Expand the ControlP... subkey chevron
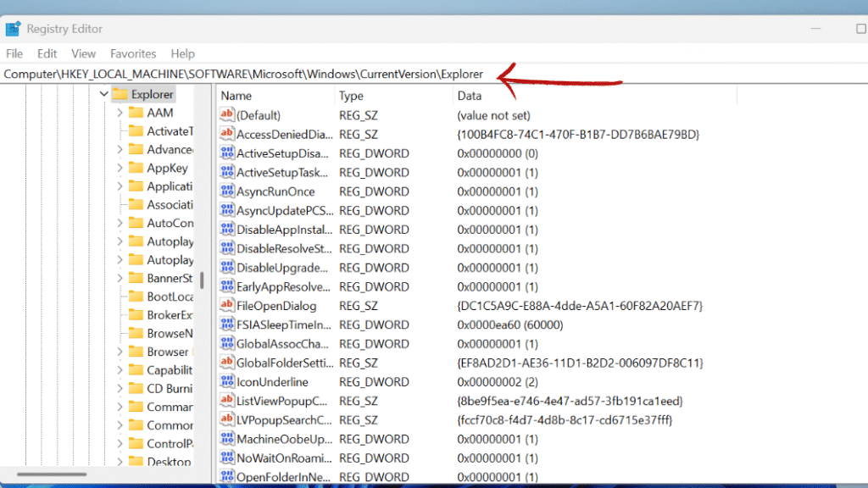This screenshot has height=488, width=868. click(x=120, y=443)
